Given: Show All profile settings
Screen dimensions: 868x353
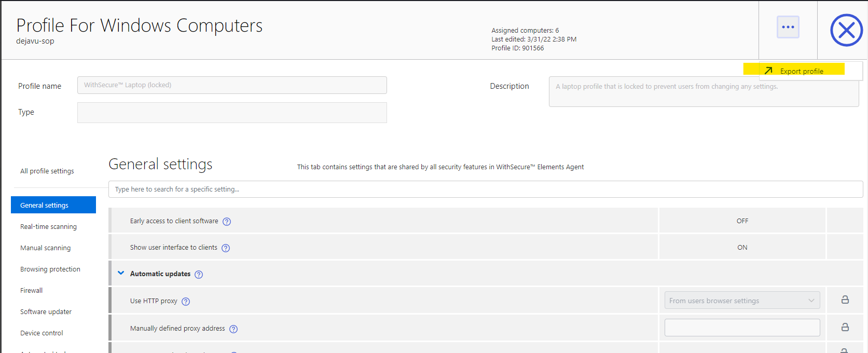Looking at the screenshot, I should coord(47,171).
